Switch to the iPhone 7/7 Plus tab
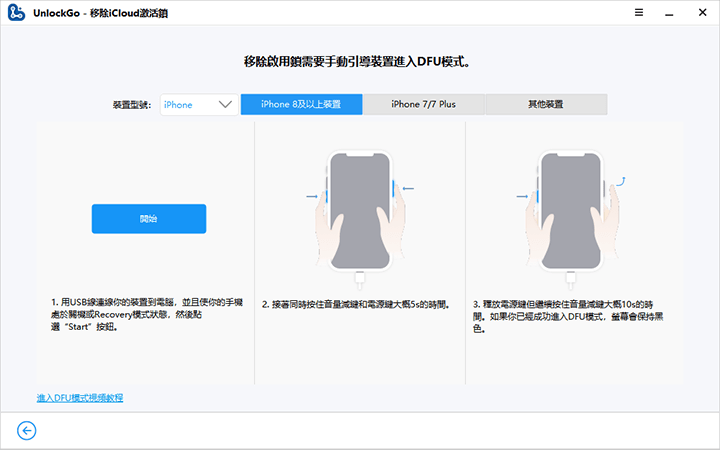 tap(423, 104)
